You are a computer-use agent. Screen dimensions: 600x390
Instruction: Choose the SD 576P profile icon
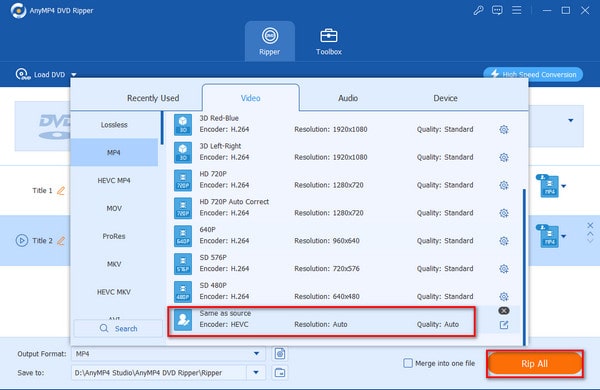point(183,264)
